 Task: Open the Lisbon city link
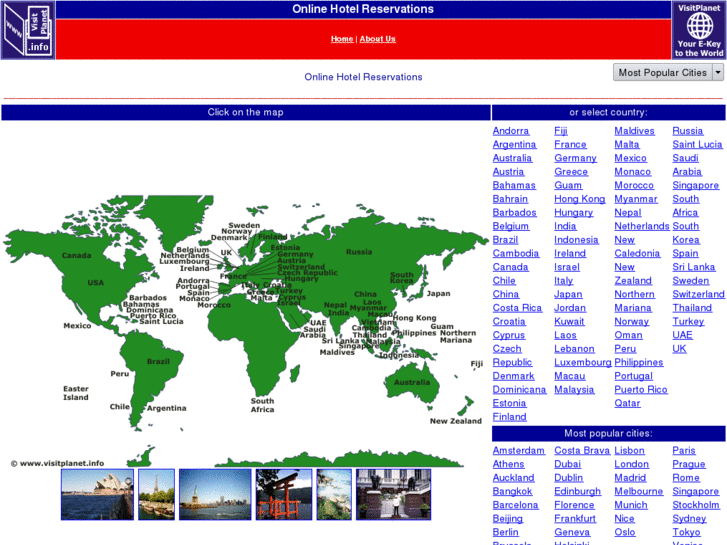[629, 451]
